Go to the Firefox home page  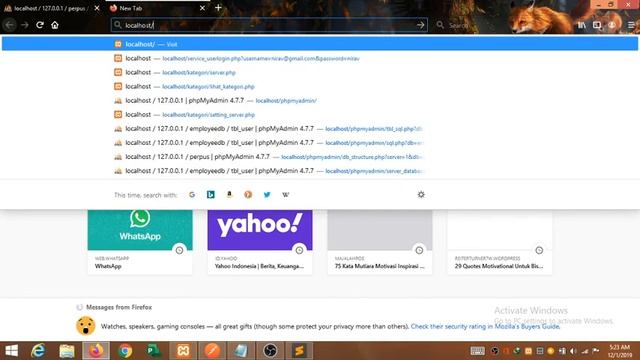tap(55, 25)
